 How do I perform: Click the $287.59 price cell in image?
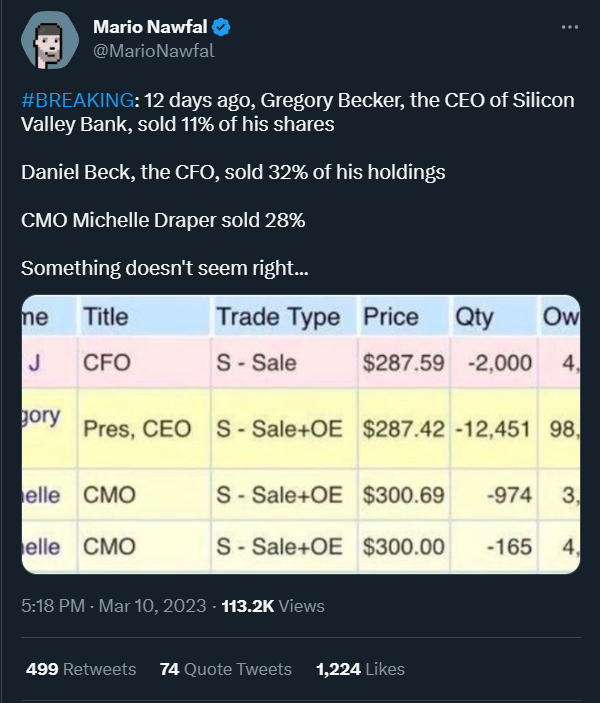click(403, 362)
